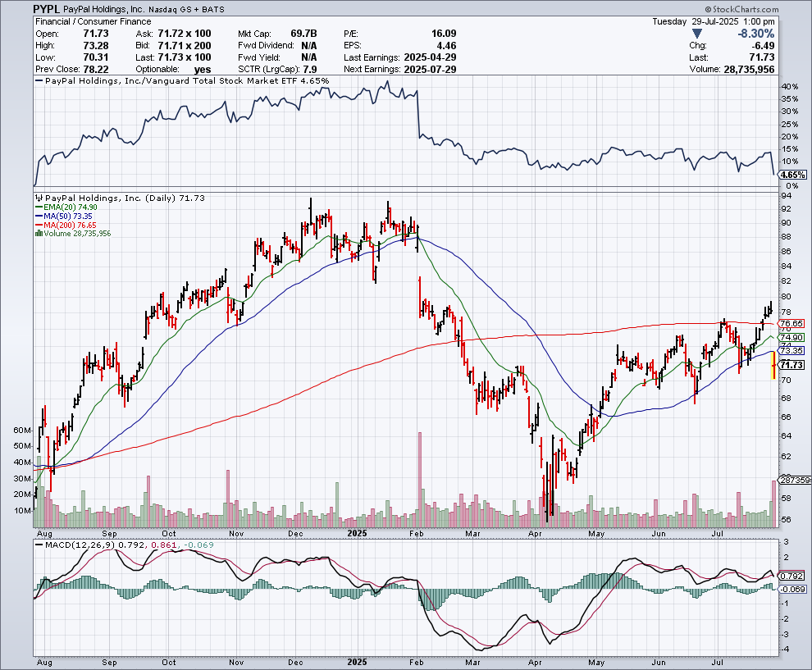Click the 71.73 price tag on the right axis
812x670 pixels.
(791, 365)
